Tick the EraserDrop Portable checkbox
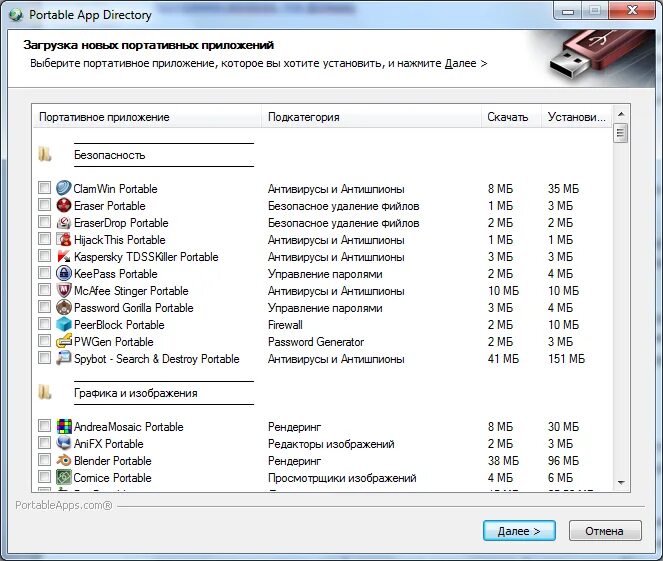 44,222
